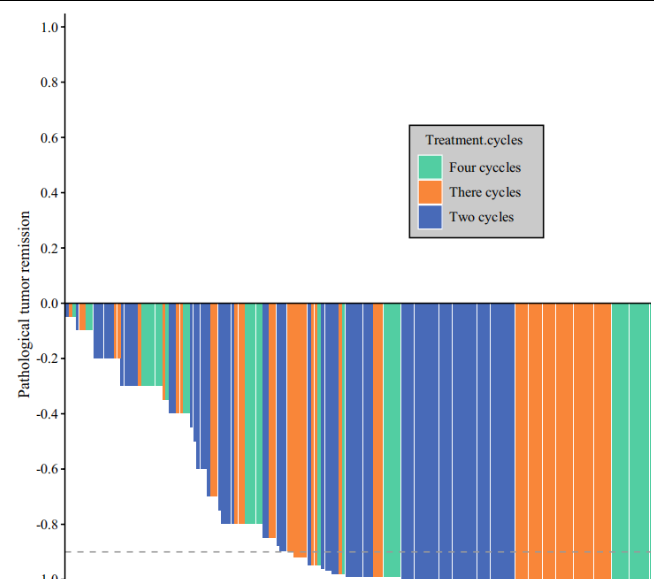Click the 0.8 y-axis tick label
The width and height of the screenshot is (654, 579).
point(49,82)
